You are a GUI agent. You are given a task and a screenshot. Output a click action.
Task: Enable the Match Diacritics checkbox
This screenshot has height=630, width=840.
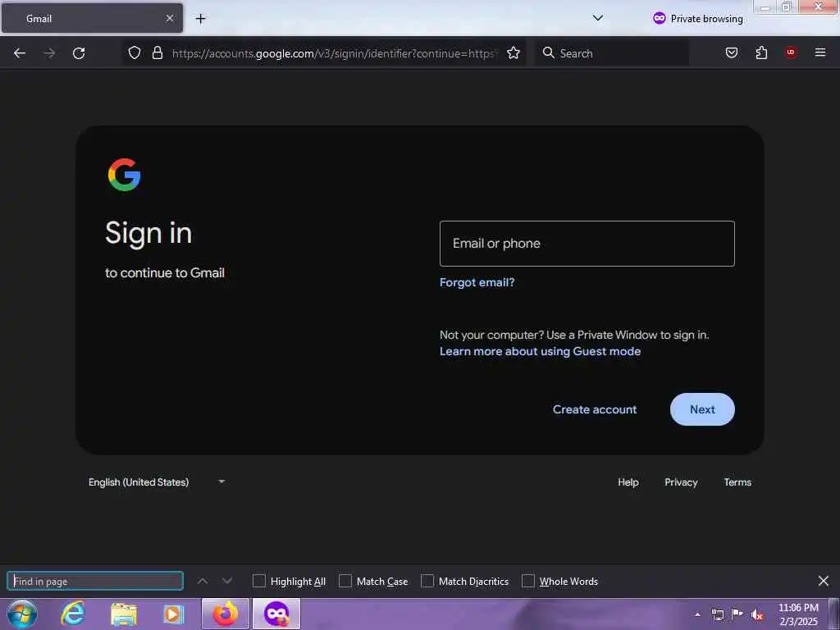427,581
